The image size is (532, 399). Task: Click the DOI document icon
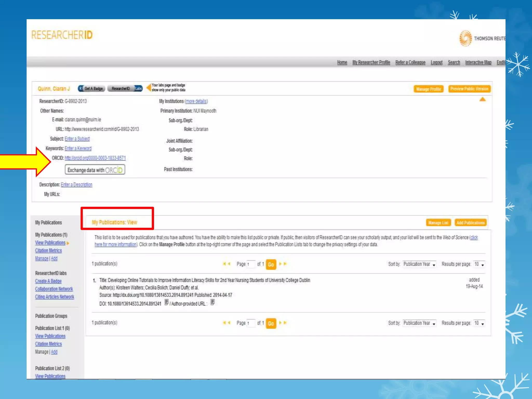pyautogui.click(x=167, y=302)
